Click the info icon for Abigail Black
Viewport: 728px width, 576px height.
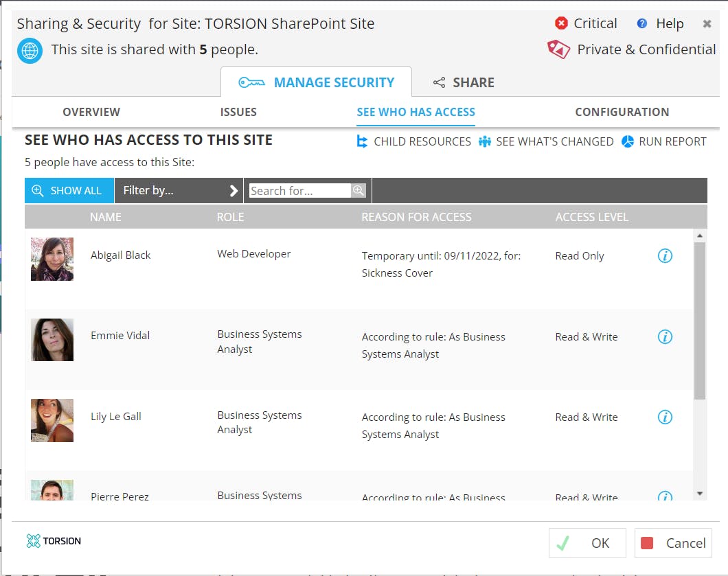665,256
